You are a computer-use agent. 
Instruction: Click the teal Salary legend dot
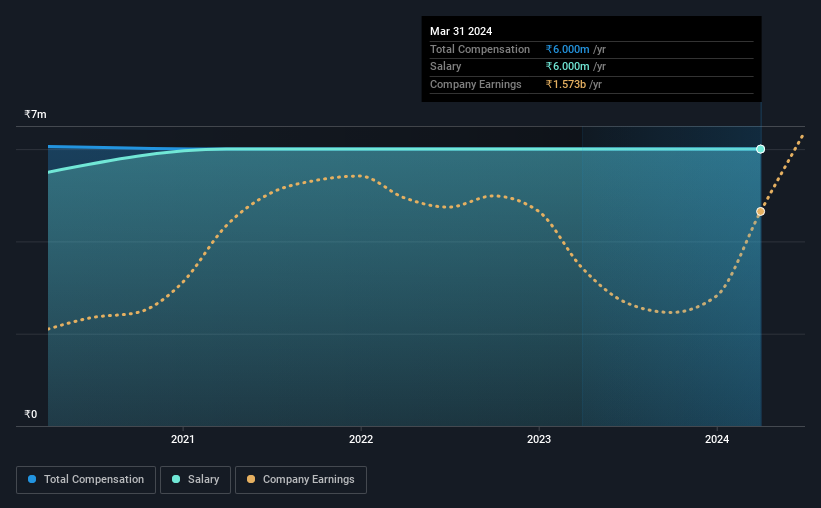[176, 479]
